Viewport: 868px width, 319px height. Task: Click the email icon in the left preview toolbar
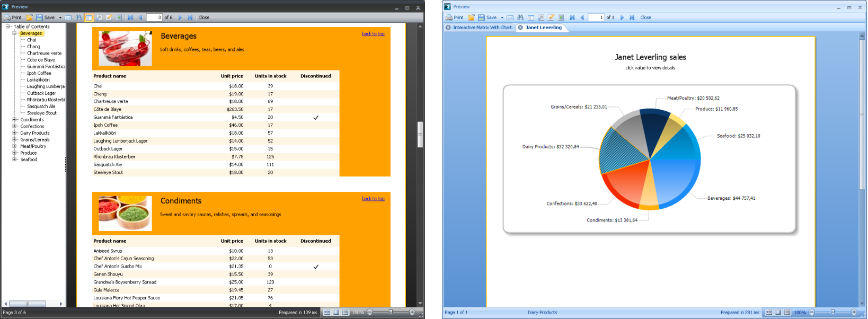[x=68, y=17]
